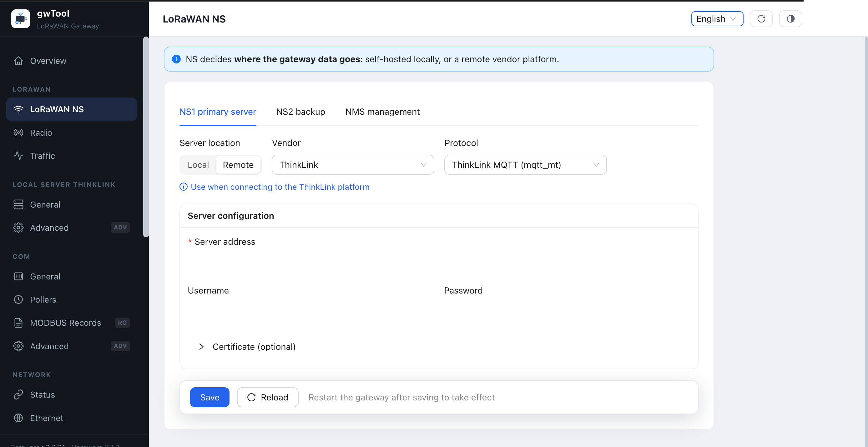Image resolution: width=868 pixels, height=447 pixels.
Task: Click the 'Use when connecting to the ThinkLink platform' hint
Action: 280,187
